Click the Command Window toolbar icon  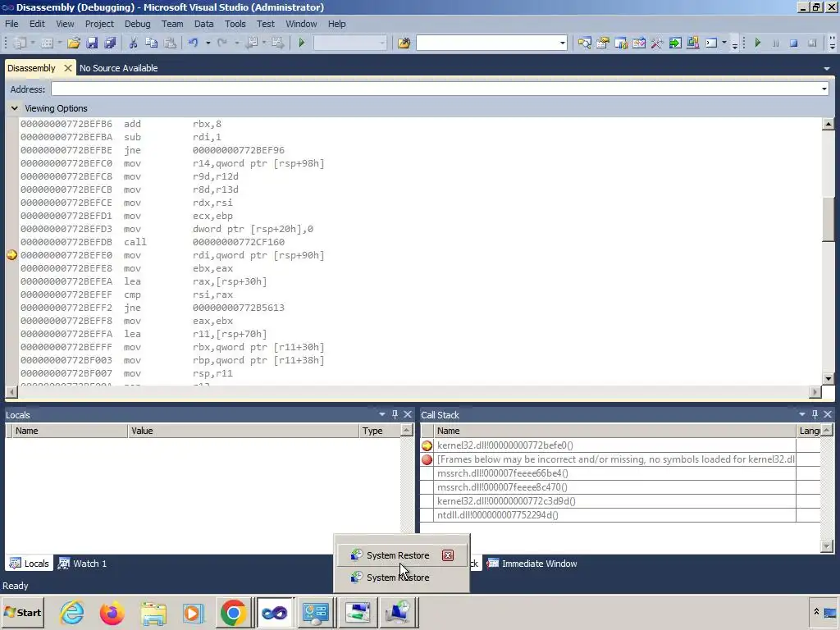pyautogui.click(x=711, y=43)
